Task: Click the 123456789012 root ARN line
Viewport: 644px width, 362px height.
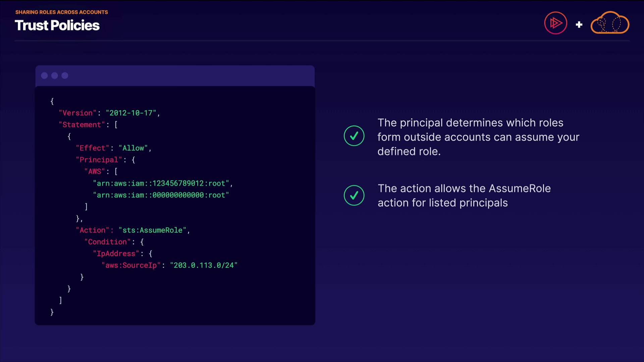Action: [x=161, y=183]
